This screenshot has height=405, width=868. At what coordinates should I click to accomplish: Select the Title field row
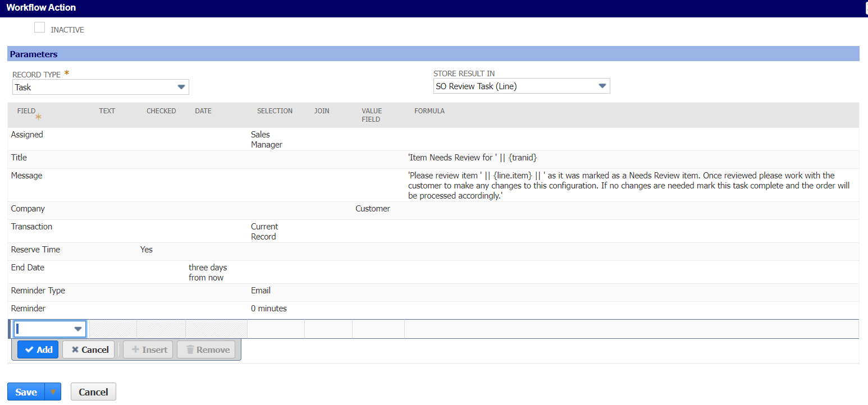click(x=433, y=159)
